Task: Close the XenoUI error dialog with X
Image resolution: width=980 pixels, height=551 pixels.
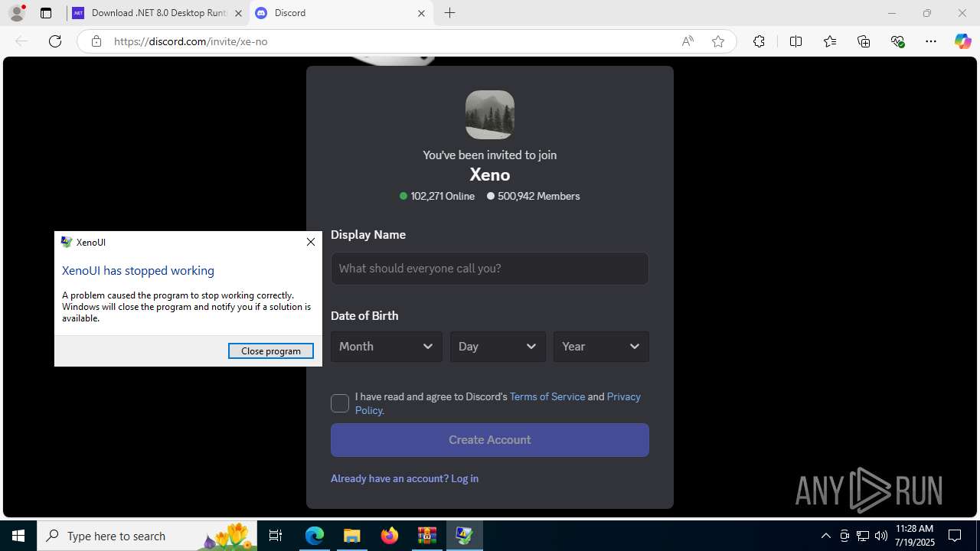Action: point(310,242)
